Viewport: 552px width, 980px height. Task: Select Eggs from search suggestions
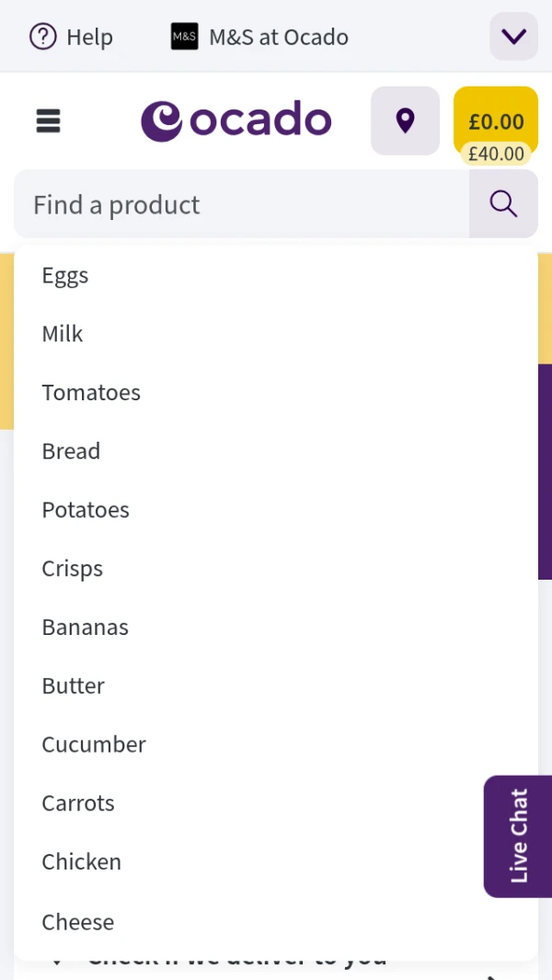(65, 275)
